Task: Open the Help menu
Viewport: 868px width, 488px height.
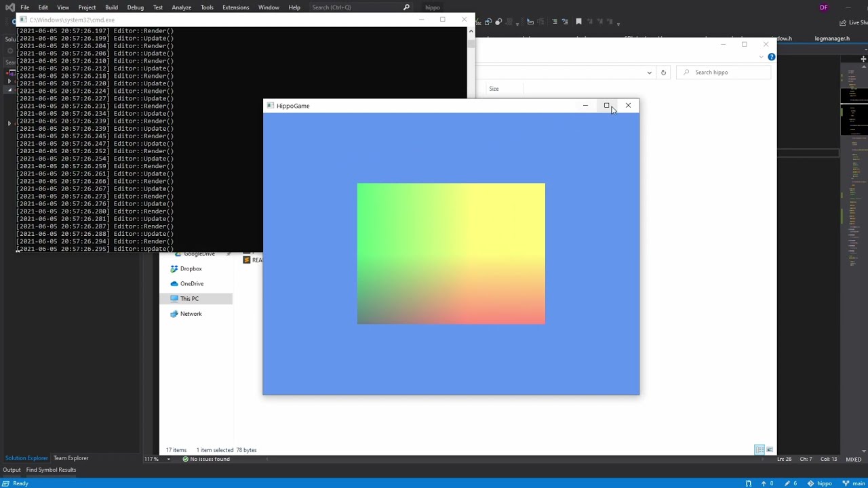Action: click(x=294, y=7)
